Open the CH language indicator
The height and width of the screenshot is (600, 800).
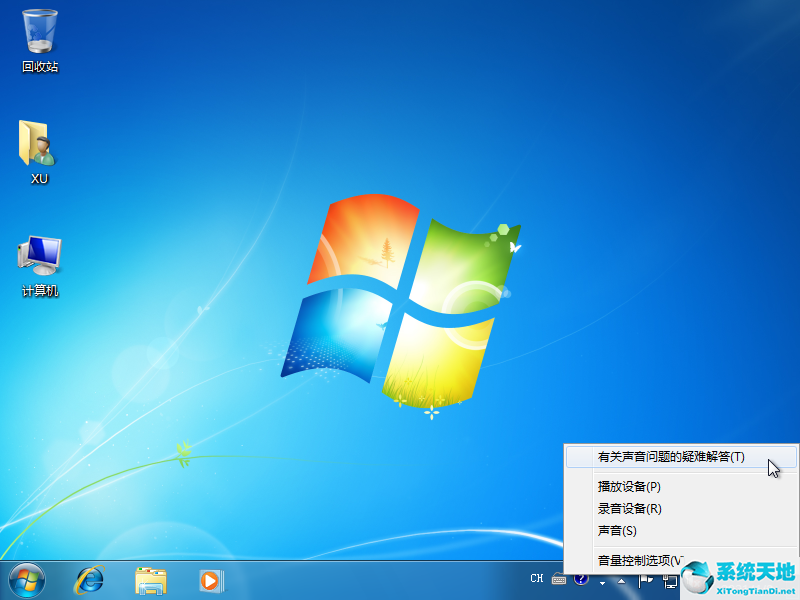[538, 580]
